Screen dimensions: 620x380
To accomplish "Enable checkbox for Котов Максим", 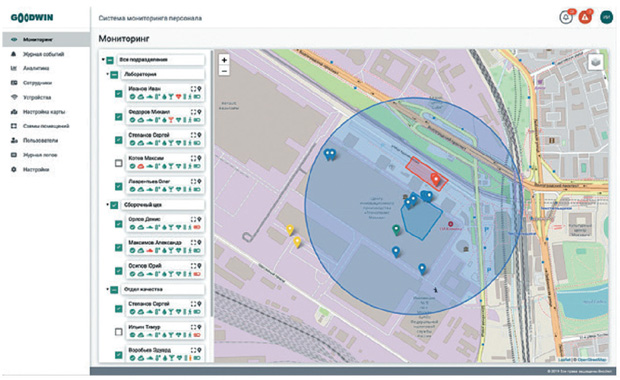I will [118, 163].
